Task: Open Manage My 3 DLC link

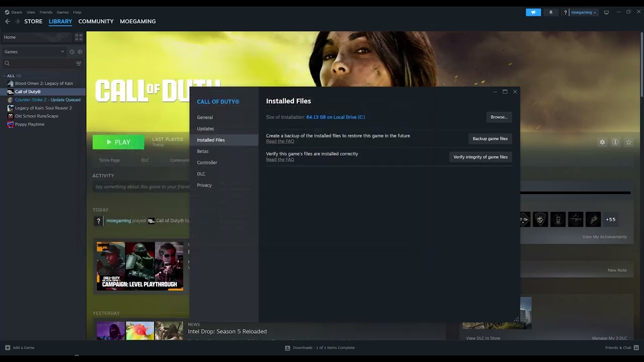Action: [x=609, y=338]
